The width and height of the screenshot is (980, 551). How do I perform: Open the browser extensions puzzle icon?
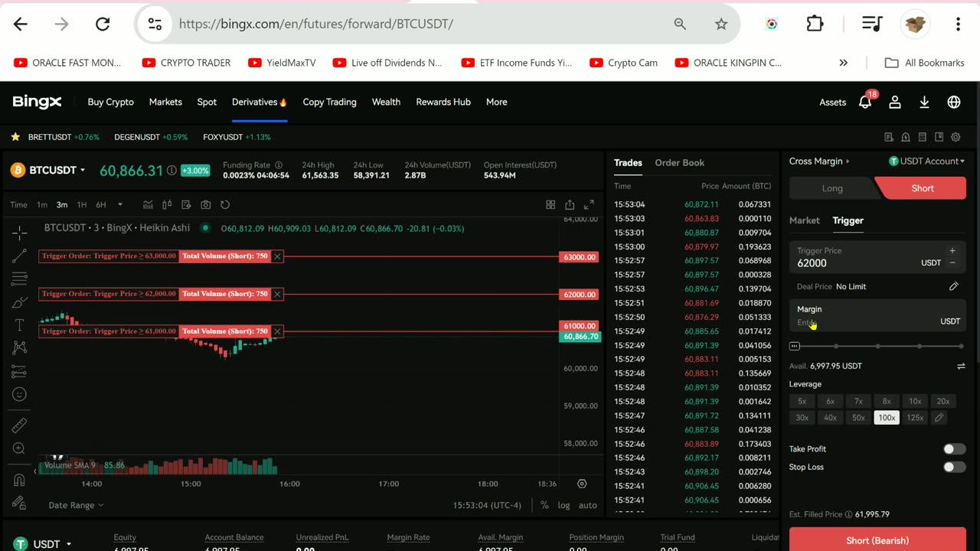click(815, 24)
